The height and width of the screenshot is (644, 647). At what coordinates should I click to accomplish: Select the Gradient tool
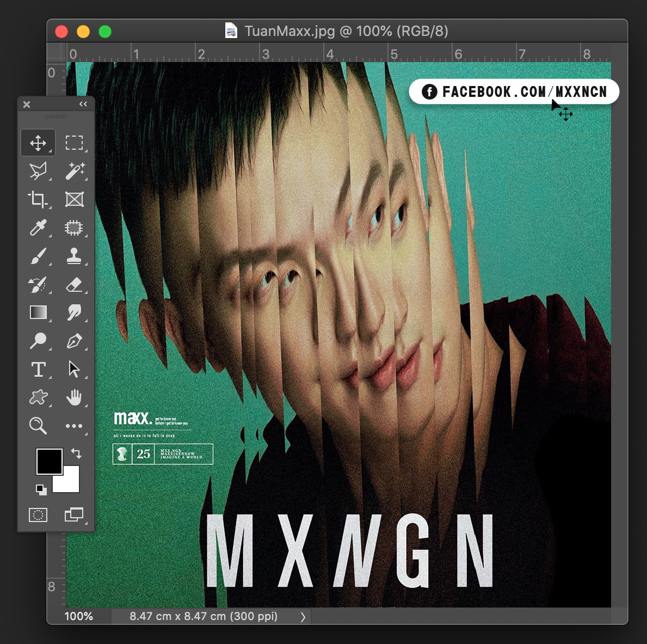coord(38,312)
